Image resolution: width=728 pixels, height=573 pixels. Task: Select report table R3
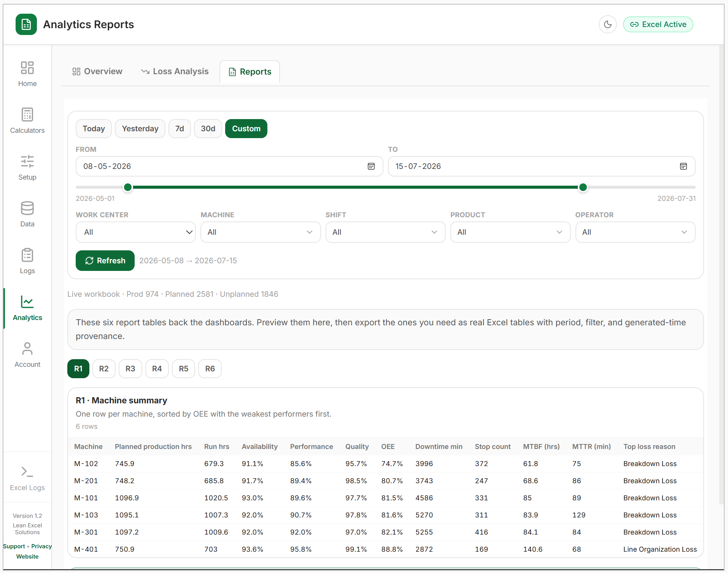click(130, 369)
